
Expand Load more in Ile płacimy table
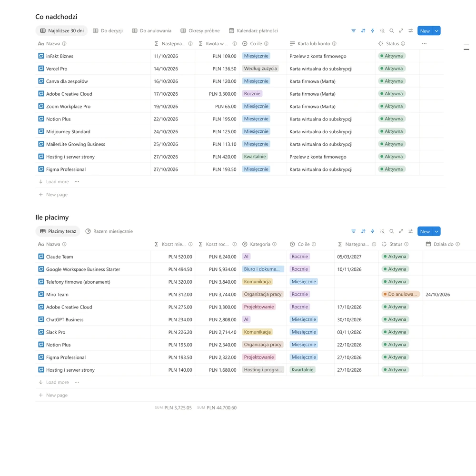(x=54, y=382)
